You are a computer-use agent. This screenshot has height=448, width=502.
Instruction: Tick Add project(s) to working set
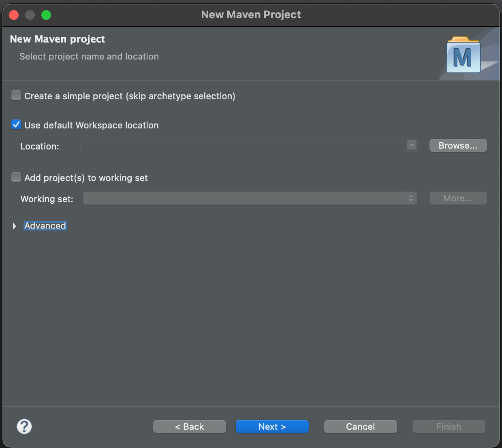pos(16,177)
